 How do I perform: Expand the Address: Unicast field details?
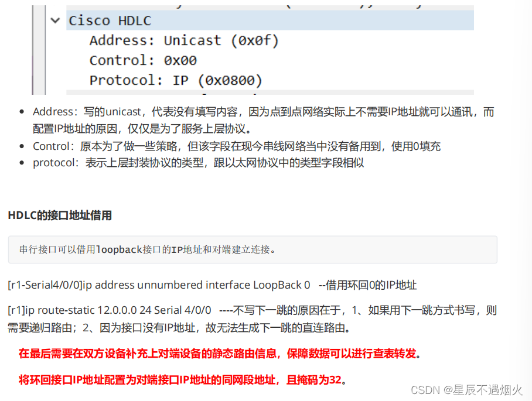click(184, 40)
